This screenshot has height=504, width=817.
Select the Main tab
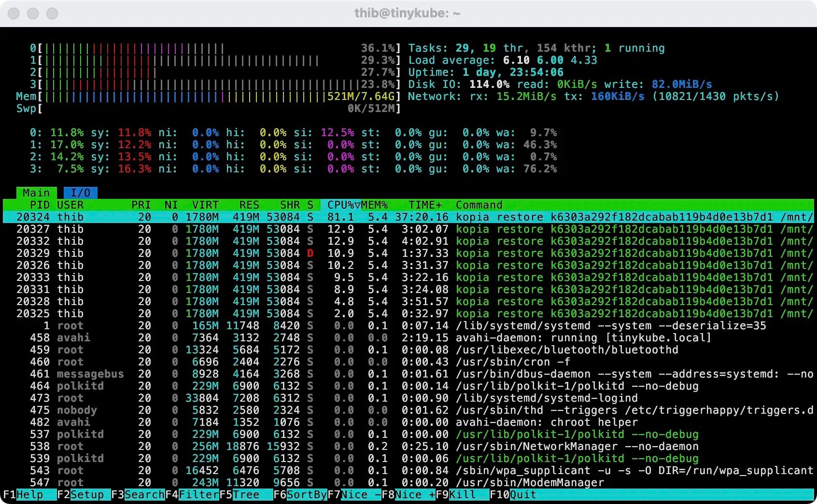coord(36,192)
